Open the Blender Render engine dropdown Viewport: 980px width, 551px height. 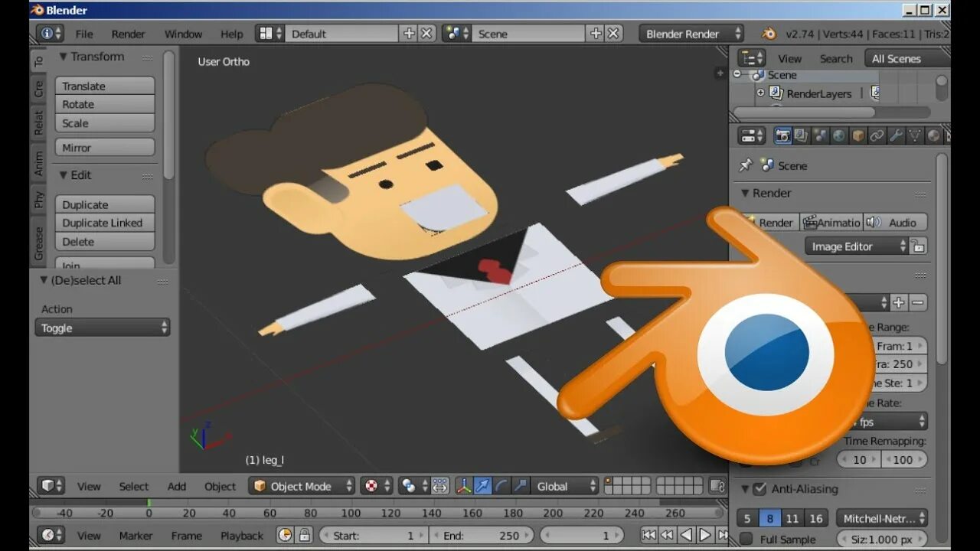coord(691,34)
